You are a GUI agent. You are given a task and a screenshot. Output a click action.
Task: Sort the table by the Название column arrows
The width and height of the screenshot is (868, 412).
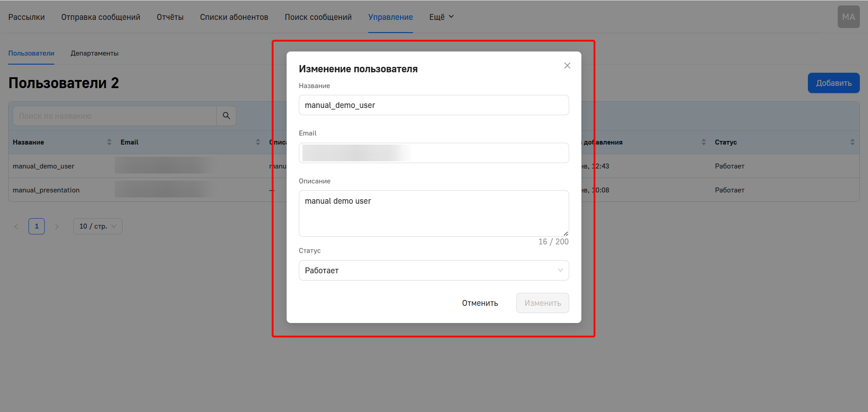(x=108, y=142)
